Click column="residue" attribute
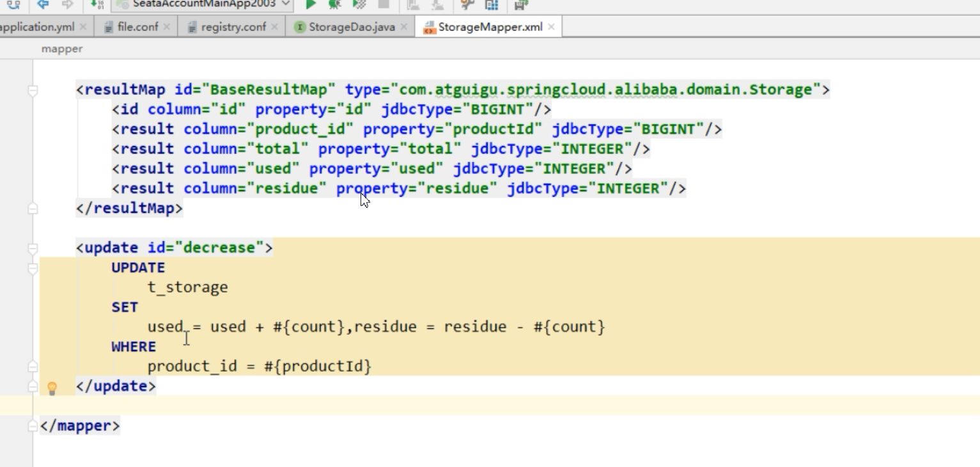Screen dimensions: 980x467 pos(256,188)
